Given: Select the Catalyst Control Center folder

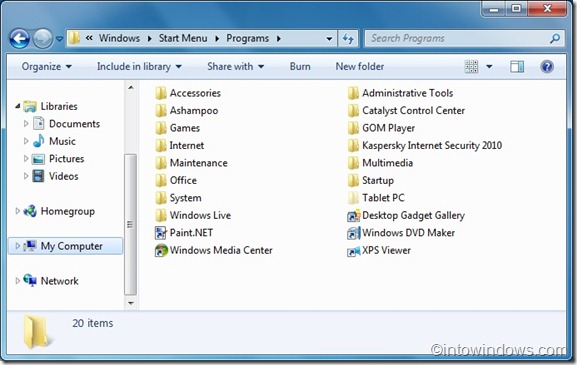Looking at the screenshot, I should click(x=406, y=110).
